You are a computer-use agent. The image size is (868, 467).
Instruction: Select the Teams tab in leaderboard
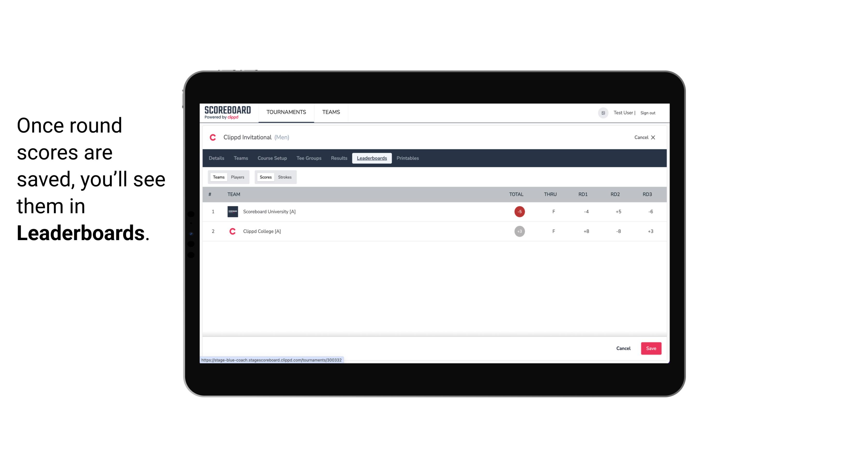pos(218,177)
